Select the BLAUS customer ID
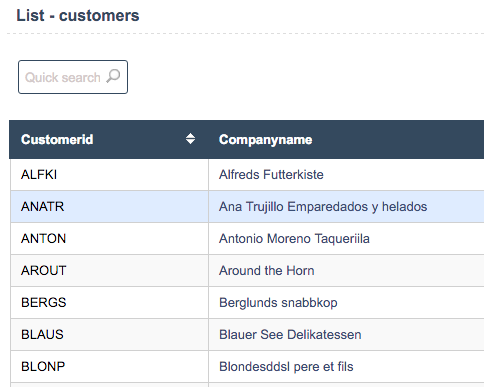Viewport: 484px width, 387px height. (x=42, y=335)
